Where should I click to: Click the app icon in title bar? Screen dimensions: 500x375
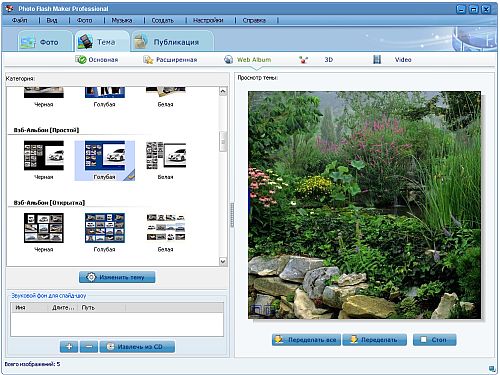(x=10, y=8)
